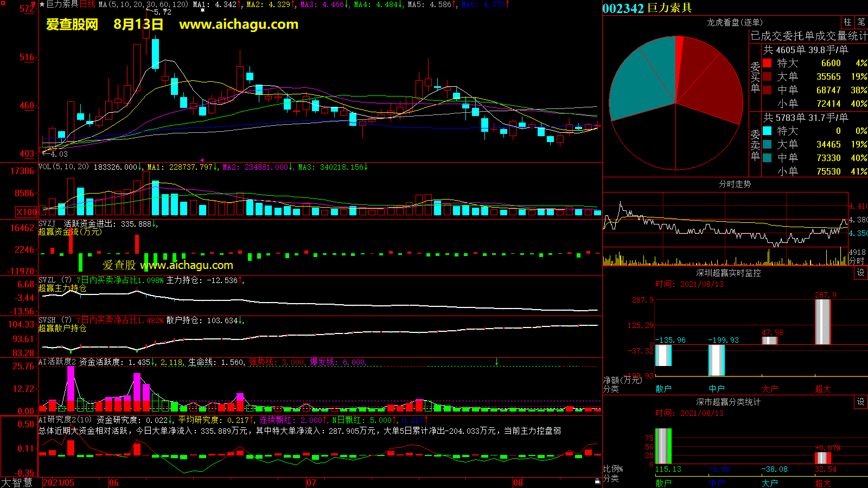Click the bright red 特大 buy-order color swatch

[x=767, y=63]
